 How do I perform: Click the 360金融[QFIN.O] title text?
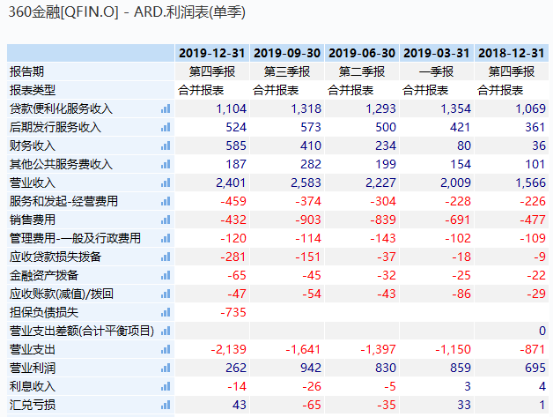tap(63, 12)
